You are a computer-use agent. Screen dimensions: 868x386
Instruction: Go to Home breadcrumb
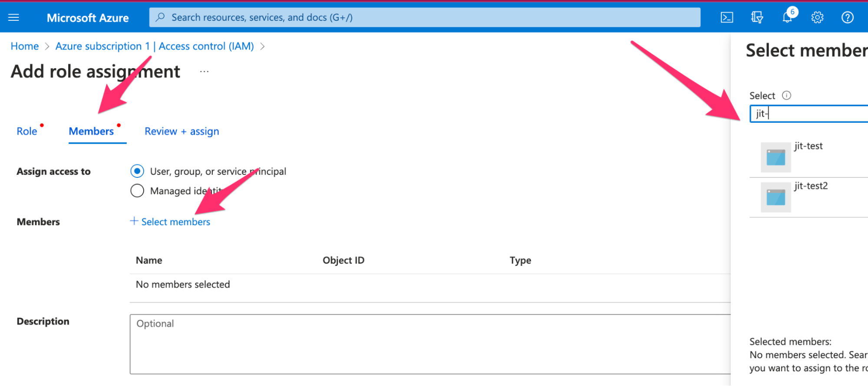tap(25, 46)
